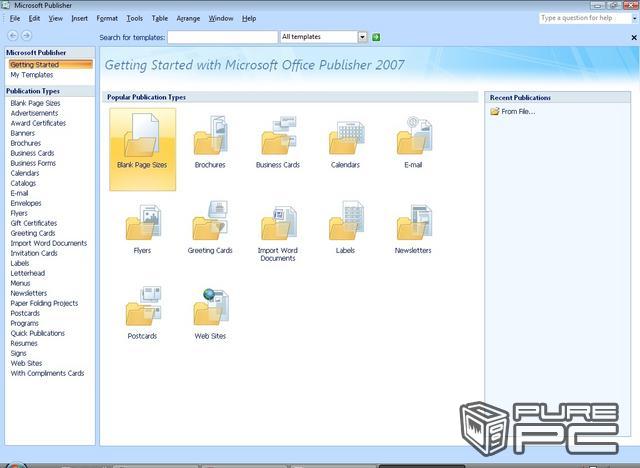The width and height of the screenshot is (640, 468).
Task: Open the help question dropdown arrow
Action: click(635, 18)
